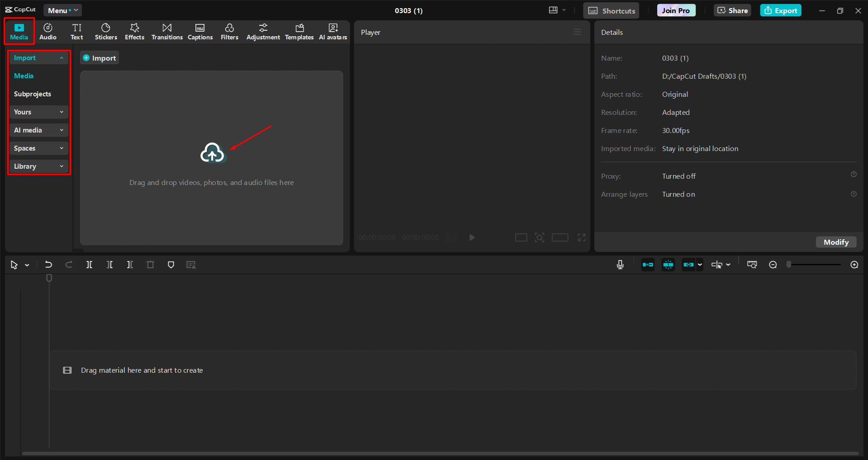Open the Templates panel

click(299, 31)
